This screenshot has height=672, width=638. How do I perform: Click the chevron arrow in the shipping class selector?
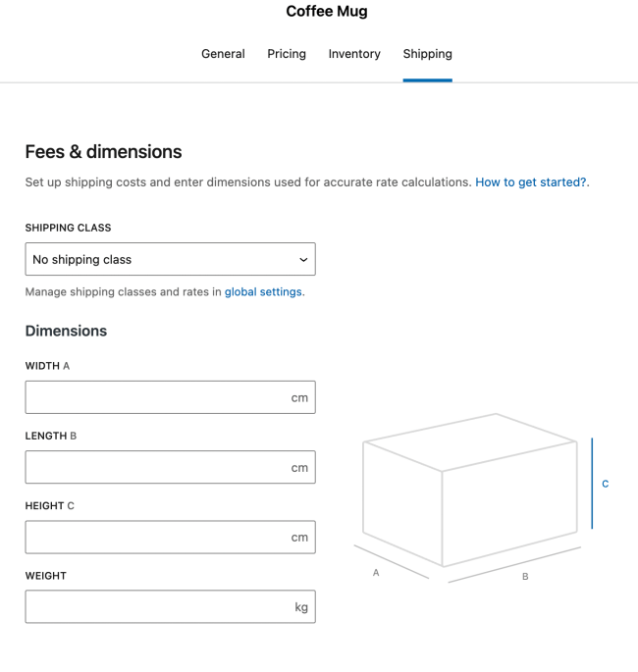tap(303, 260)
